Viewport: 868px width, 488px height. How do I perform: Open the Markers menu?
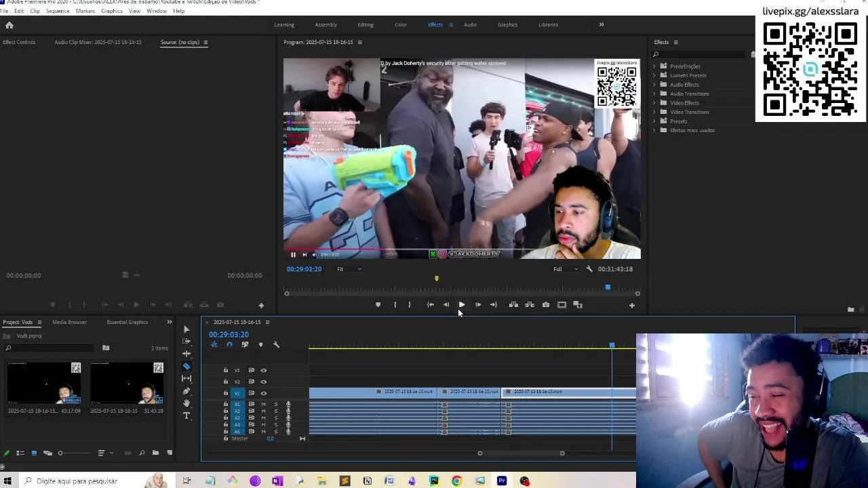click(x=85, y=11)
